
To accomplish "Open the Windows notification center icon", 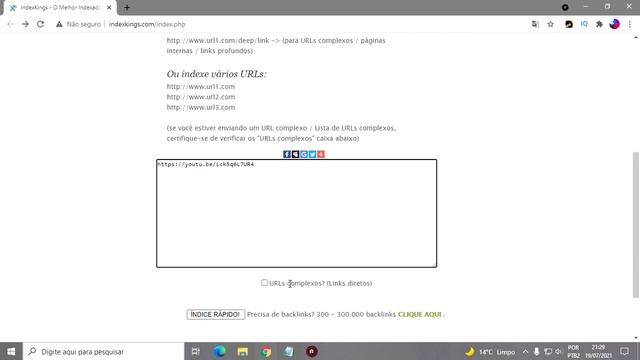I will coord(624,351).
